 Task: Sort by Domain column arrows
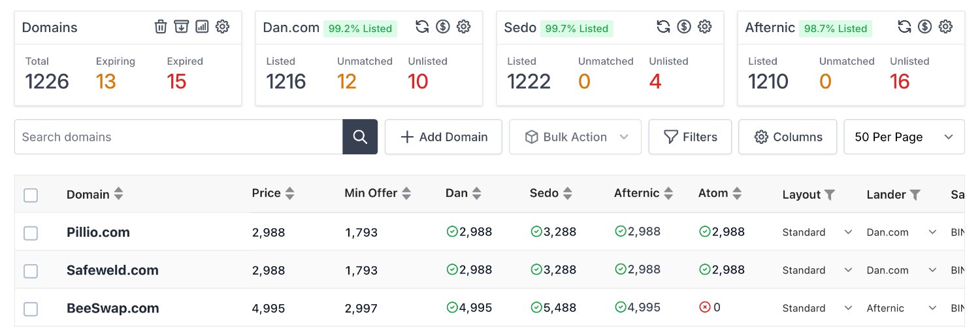(x=118, y=194)
